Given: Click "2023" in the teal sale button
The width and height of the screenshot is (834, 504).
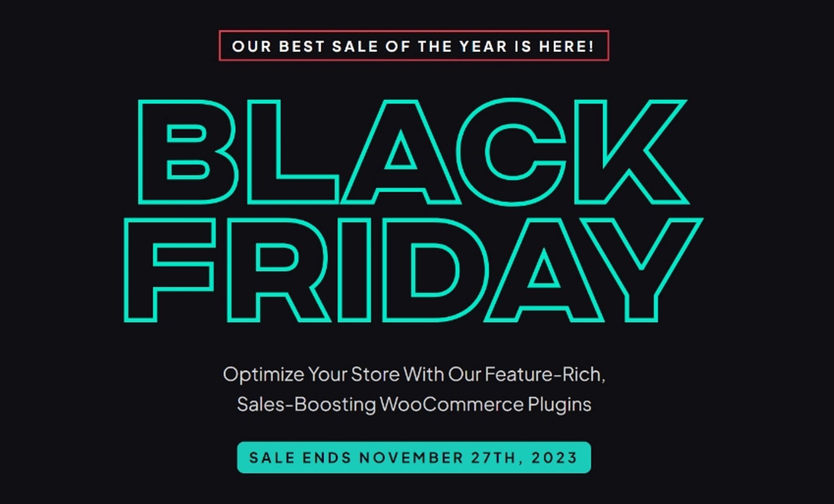Looking at the screenshot, I should coord(555,458).
